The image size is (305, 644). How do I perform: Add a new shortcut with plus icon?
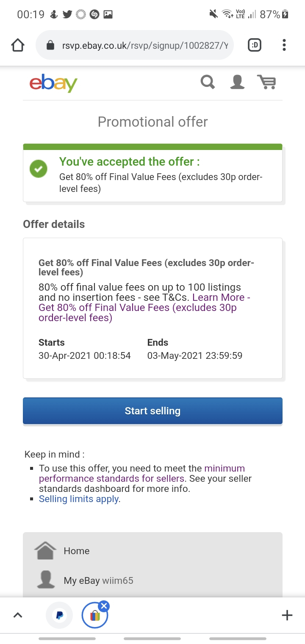pos(287,615)
